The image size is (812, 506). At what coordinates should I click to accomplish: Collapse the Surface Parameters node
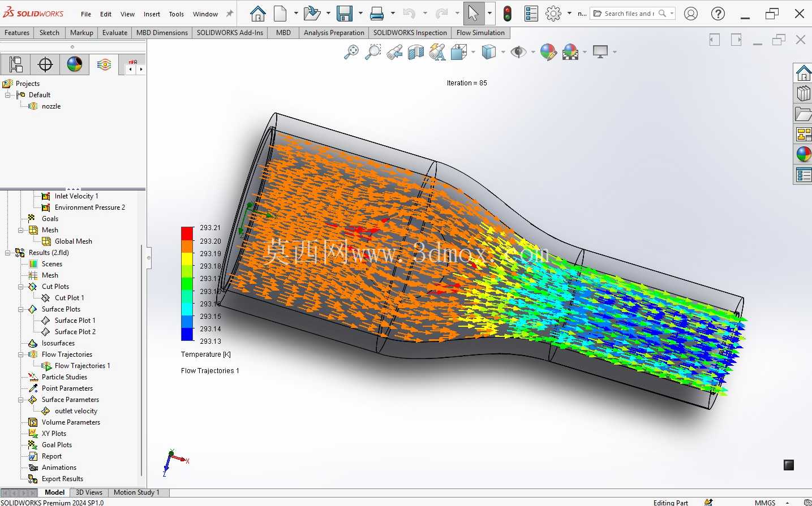pyautogui.click(x=21, y=400)
